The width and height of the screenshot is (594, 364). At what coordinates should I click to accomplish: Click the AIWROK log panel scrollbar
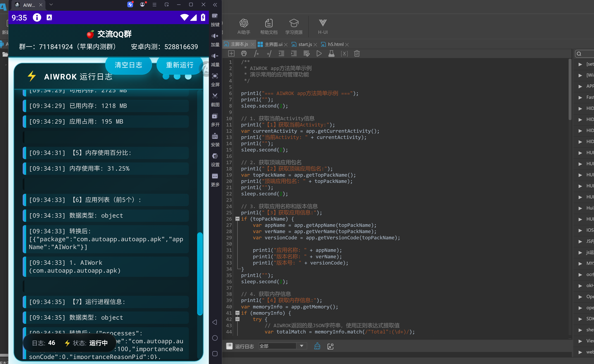click(x=200, y=274)
